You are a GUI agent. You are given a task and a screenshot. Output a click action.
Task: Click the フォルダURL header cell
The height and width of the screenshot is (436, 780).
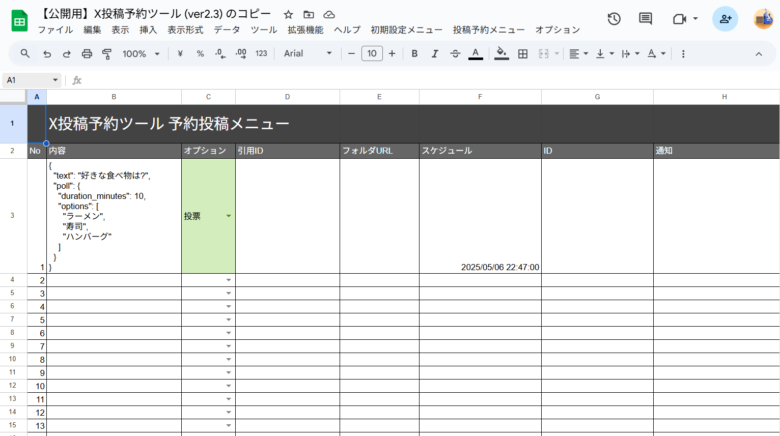(x=379, y=151)
